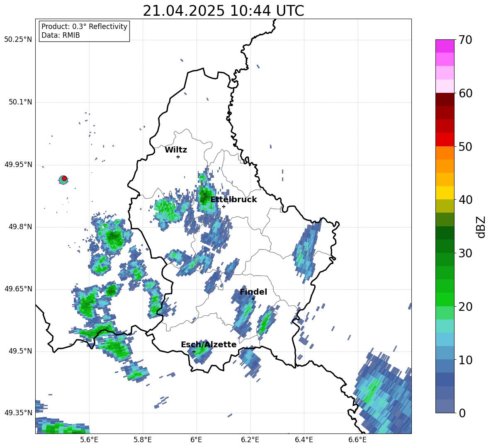Click the colorbar label '30'

[x=465, y=253]
